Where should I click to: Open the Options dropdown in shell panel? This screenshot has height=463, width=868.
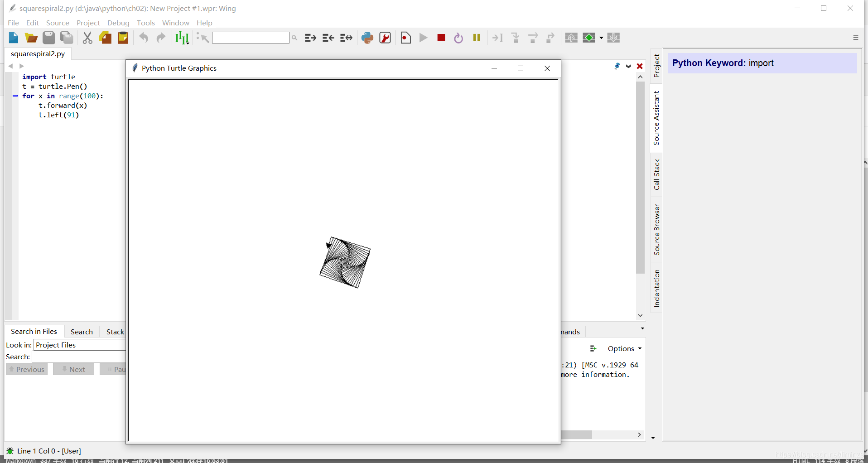pos(625,349)
